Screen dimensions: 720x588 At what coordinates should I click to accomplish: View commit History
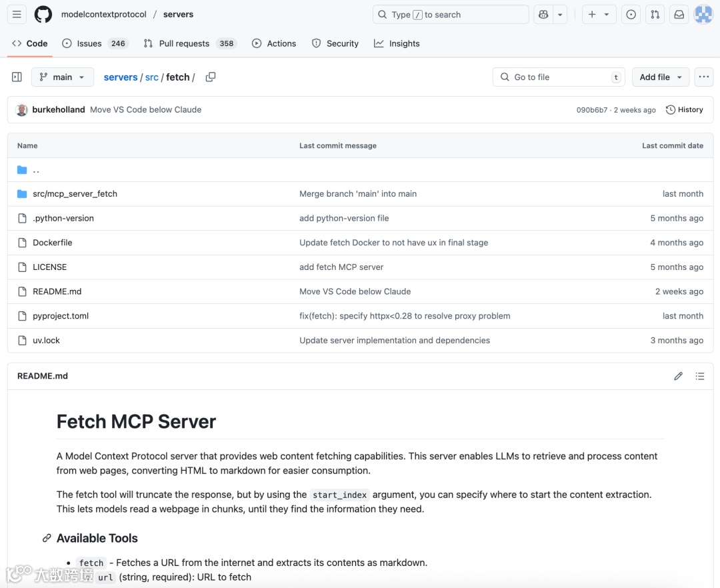[684, 110]
